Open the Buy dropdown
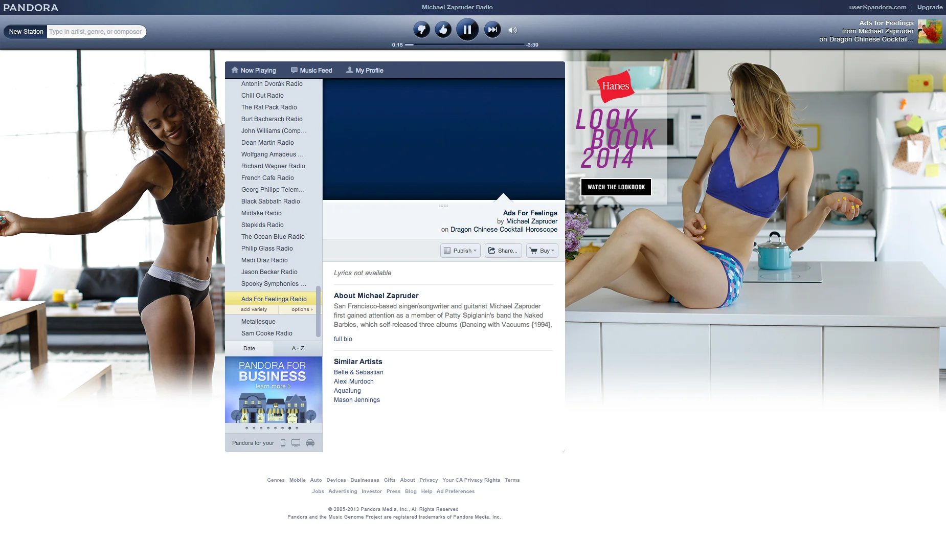 click(542, 251)
